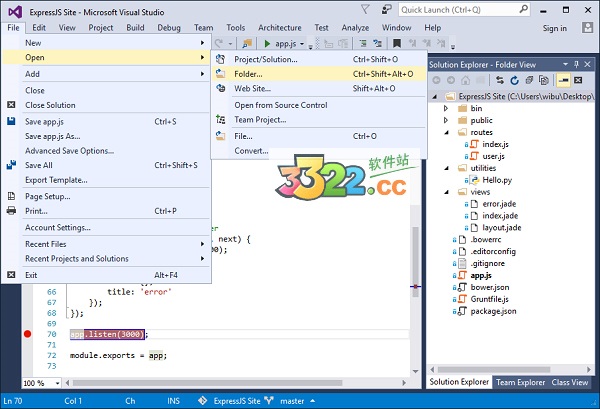Collapse the ExpressJS Site root node

tap(435, 96)
